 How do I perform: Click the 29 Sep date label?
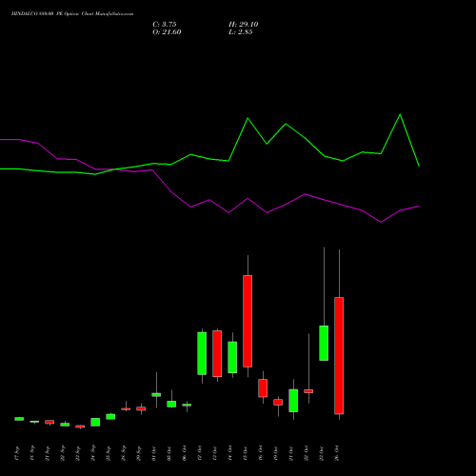139,453
